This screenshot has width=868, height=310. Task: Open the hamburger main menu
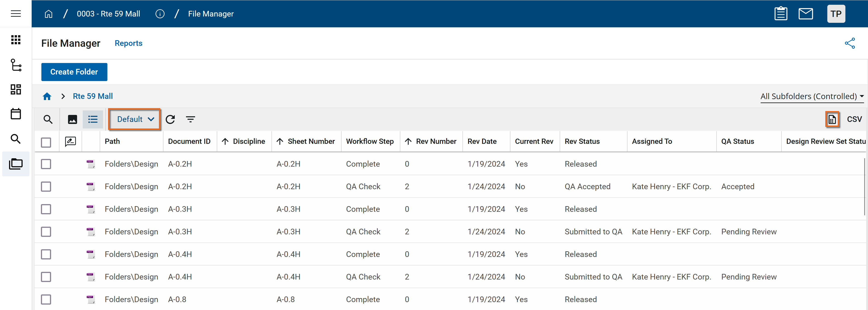coord(16,14)
